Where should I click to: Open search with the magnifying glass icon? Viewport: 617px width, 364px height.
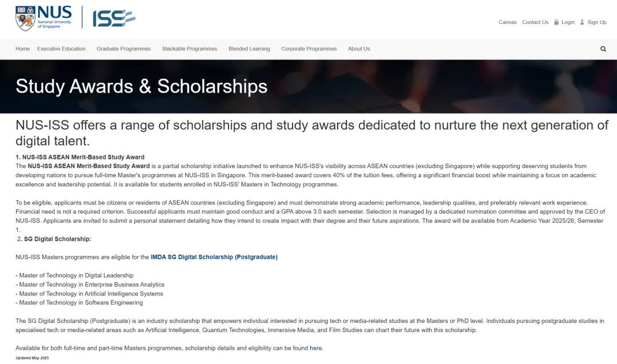pos(603,49)
